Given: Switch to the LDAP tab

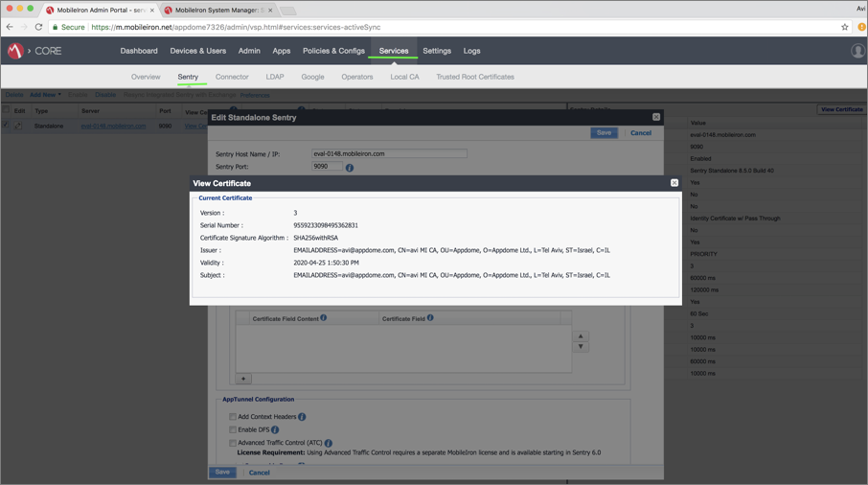Looking at the screenshot, I should (275, 77).
